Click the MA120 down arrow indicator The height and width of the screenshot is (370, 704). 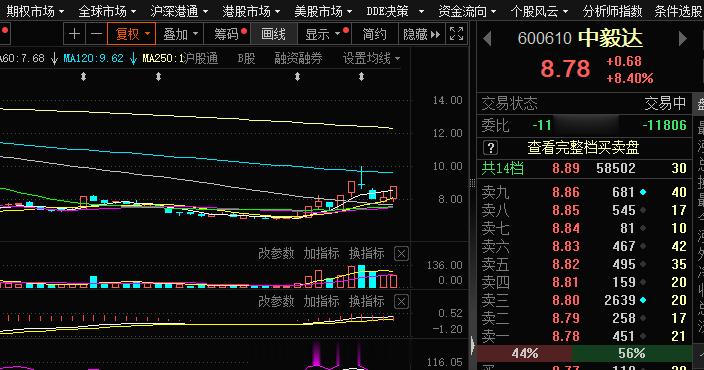(133, 58)
